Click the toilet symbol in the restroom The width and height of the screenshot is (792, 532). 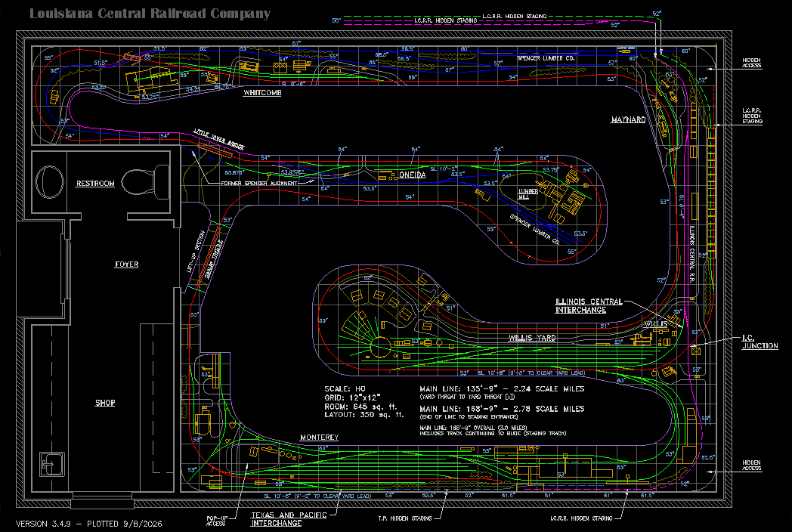145,181
